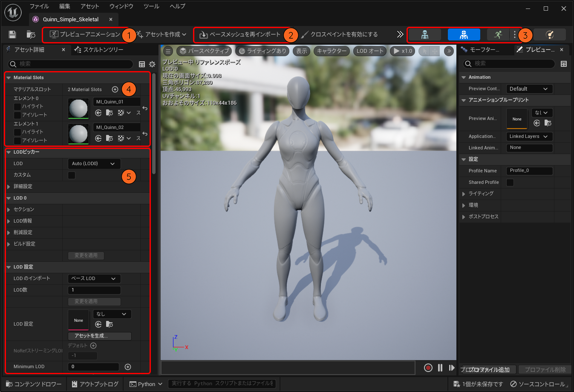Open the ウィンドウ menu
The width and height of the screenshot is (574, 392).
[x=121, y=6]
